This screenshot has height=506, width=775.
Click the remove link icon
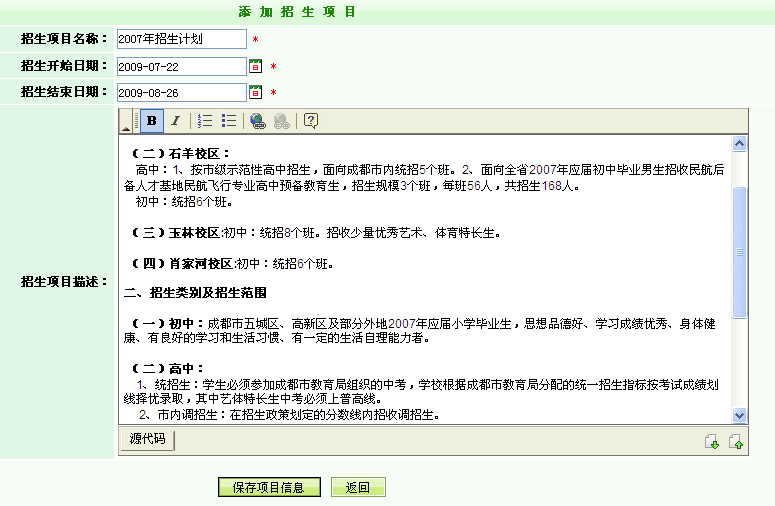pyautogui.click(x=282, y=121)
